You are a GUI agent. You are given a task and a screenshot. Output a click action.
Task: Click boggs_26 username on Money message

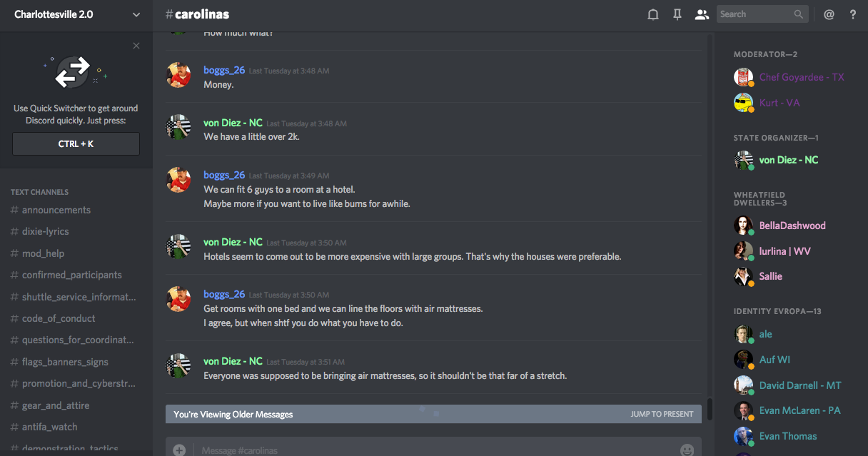[x=224, y=70]
